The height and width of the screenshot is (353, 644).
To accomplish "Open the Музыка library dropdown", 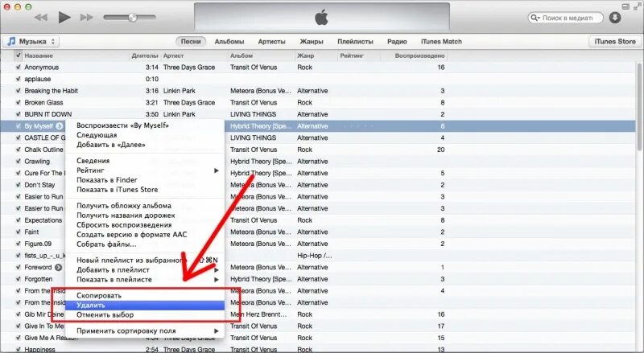I will coord(31,42).
